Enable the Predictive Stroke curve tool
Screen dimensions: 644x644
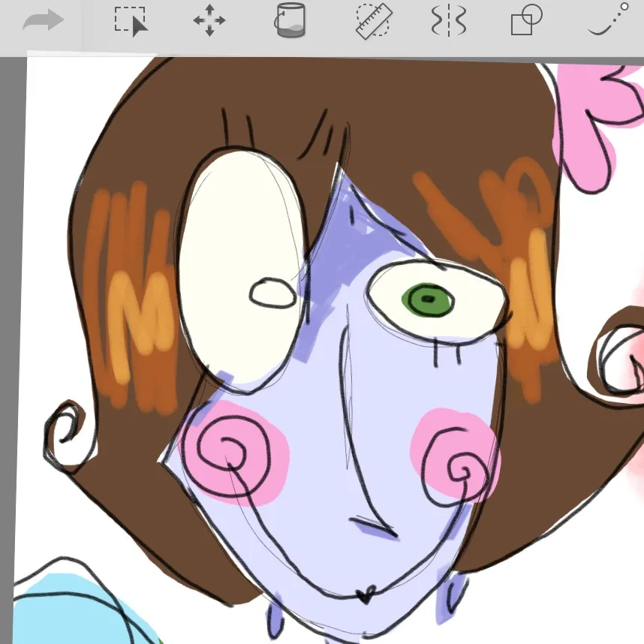tap(608, 20)
